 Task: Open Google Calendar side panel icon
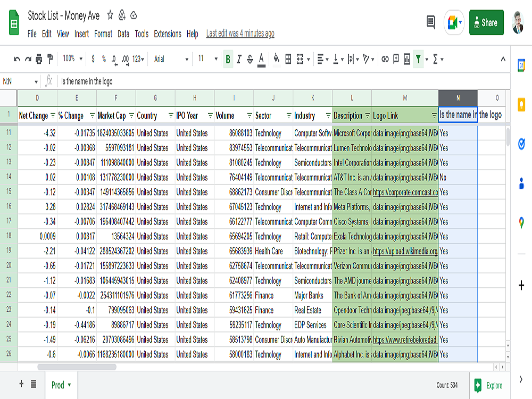tap(521, 65)
